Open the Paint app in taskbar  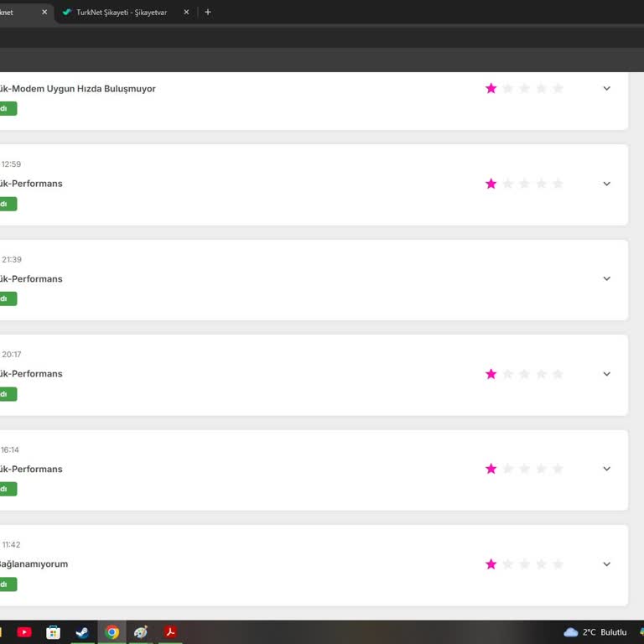[141, 632]
